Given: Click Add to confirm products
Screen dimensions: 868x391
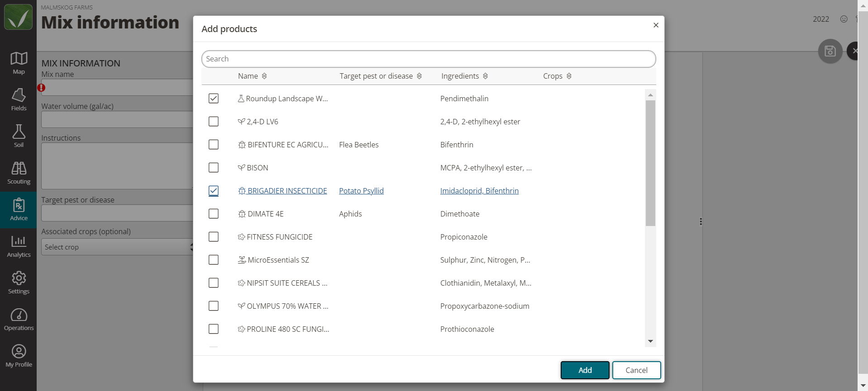Looking at the screenshot, I should [x=585, y=370].
